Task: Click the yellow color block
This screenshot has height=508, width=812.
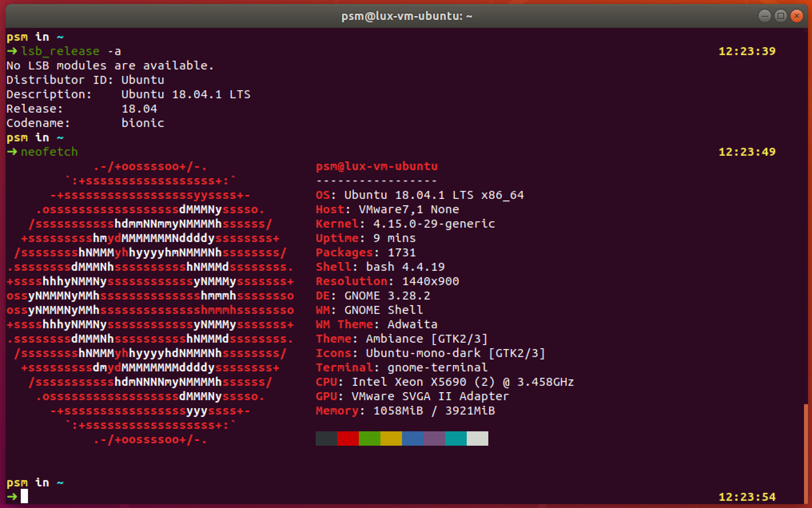Action: point(391,439)
